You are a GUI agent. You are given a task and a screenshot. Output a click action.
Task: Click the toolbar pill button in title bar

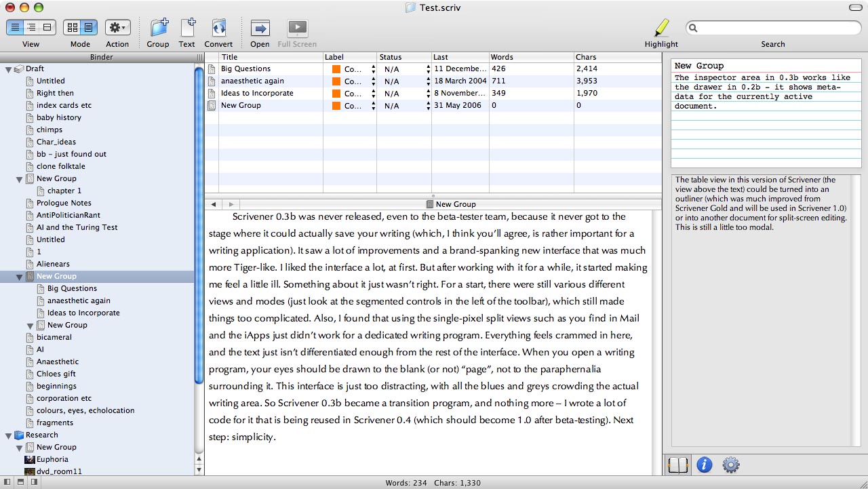(x=855, y=7)
